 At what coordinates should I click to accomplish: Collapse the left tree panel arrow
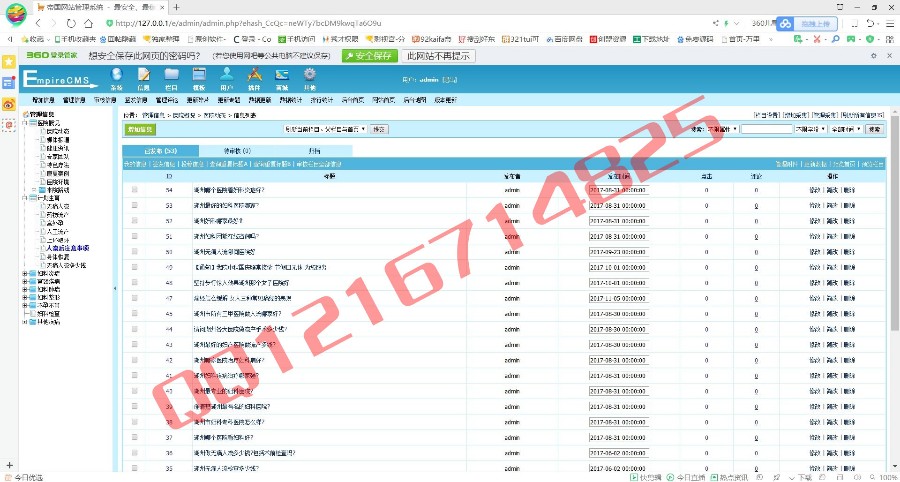click(x=114, y=289)
